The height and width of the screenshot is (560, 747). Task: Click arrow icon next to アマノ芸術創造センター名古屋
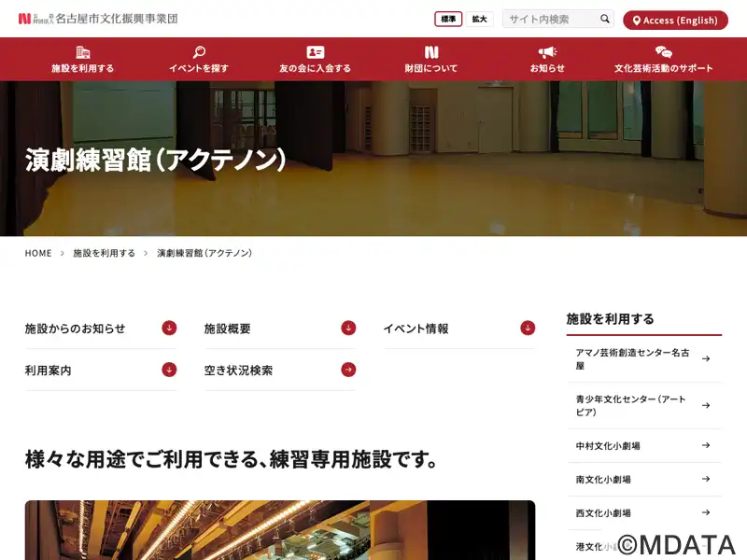tap(706, 358)
